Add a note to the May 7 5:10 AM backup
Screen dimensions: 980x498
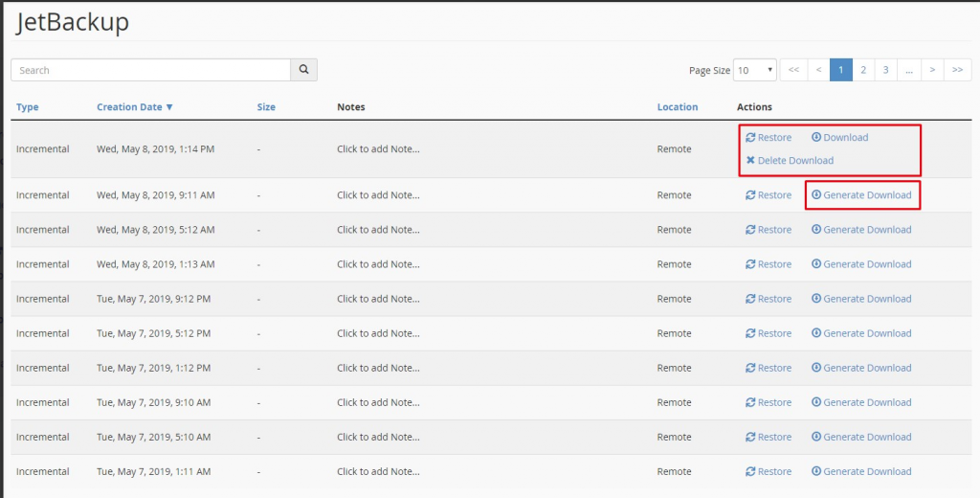pyautogui.click(x=378, y=438)
